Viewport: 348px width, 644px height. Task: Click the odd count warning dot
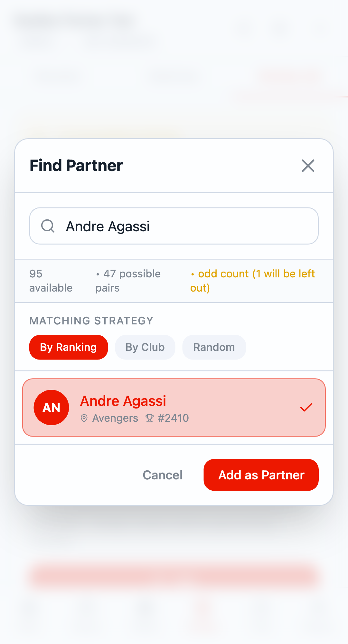193,274
